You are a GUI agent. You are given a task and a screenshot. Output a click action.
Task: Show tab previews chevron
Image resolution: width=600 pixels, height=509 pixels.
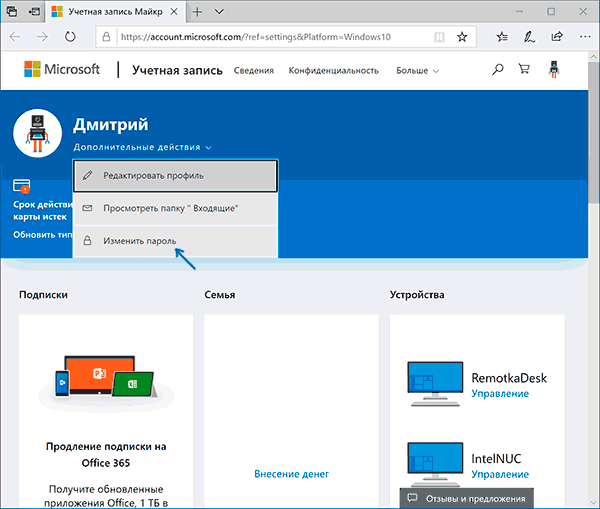click(x=219, y=12)
